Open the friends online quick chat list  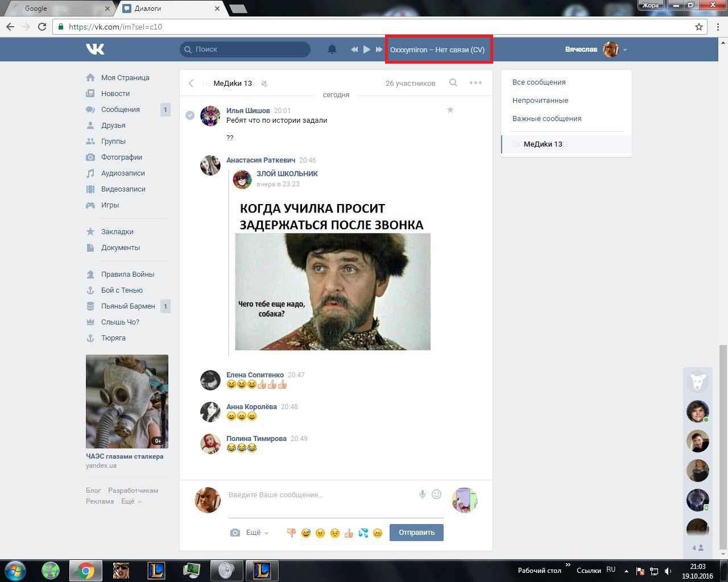click(x=698, y=548)
